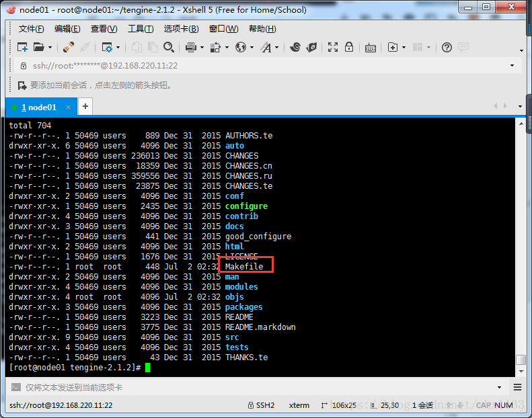532x418 pixels.
Task: Open the toolbar overflow options arrow
Action: 521,51
